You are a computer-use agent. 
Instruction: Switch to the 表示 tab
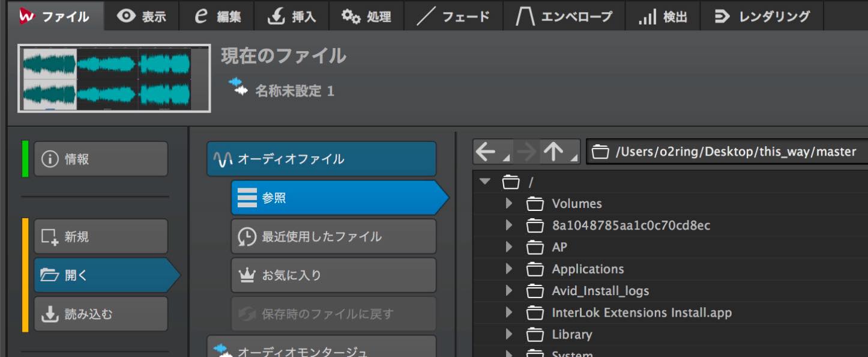(142, 16)
